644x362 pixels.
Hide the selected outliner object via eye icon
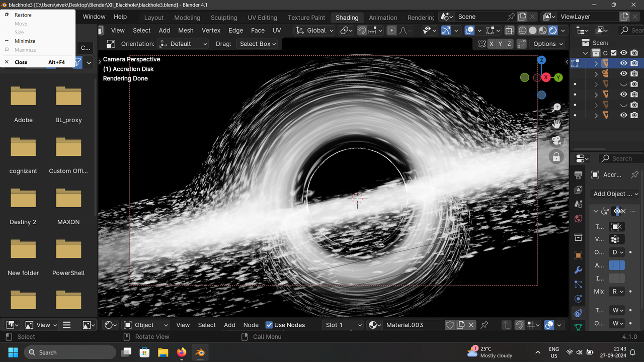(x=623, y=63)
